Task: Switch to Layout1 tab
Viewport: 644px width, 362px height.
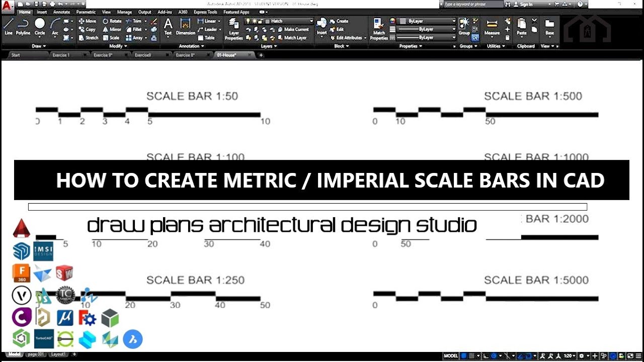Action: coord(57,354)
